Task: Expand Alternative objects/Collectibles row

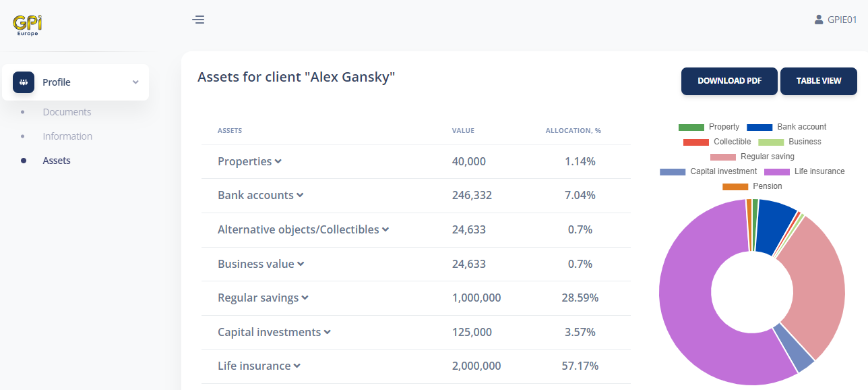Action: (x=303, y=229)
